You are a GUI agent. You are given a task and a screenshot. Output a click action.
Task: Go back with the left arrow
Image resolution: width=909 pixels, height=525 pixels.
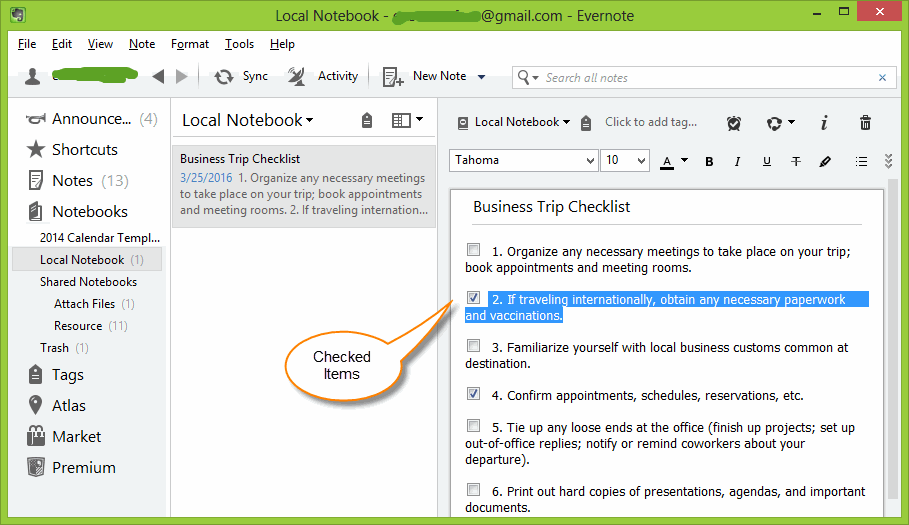(158, 76)
